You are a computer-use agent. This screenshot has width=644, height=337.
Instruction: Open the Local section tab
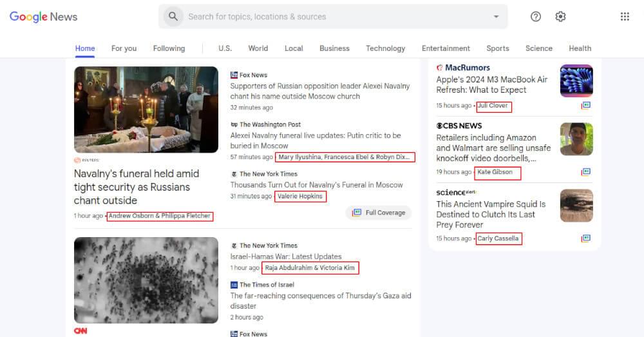point(294,48)
